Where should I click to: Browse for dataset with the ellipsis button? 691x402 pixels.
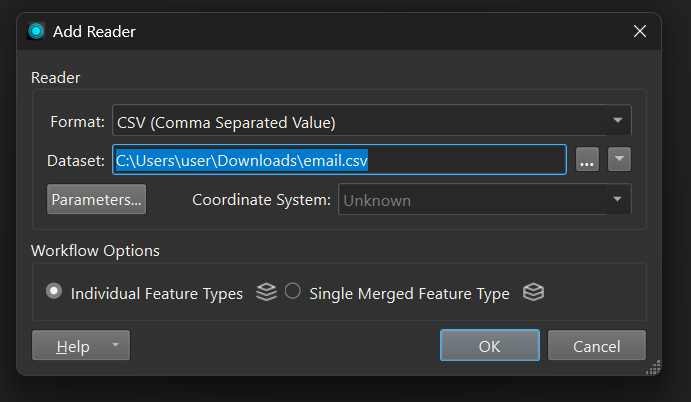587,160
